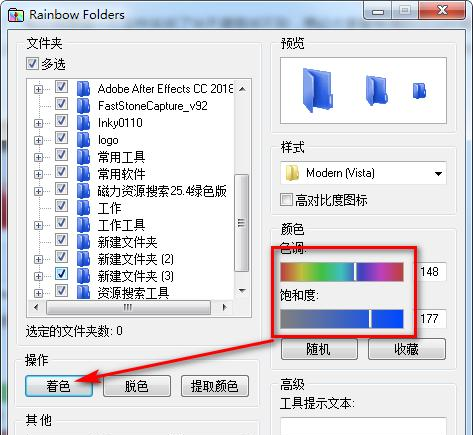Image resolution: width=473 pixels, height=435 pixels.
Task: Expand the 磁力资源搜索25.4绿色版 node
Action: coord(38,191)
